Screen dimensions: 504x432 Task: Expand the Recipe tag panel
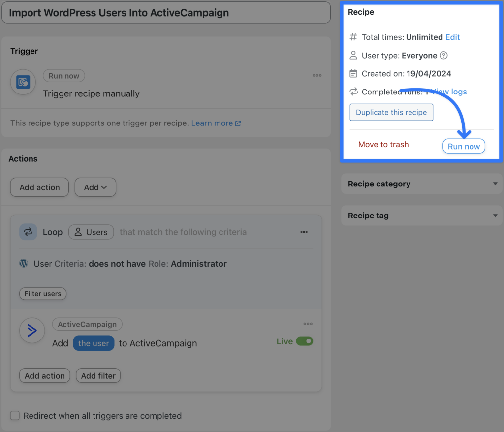point(495,216)
